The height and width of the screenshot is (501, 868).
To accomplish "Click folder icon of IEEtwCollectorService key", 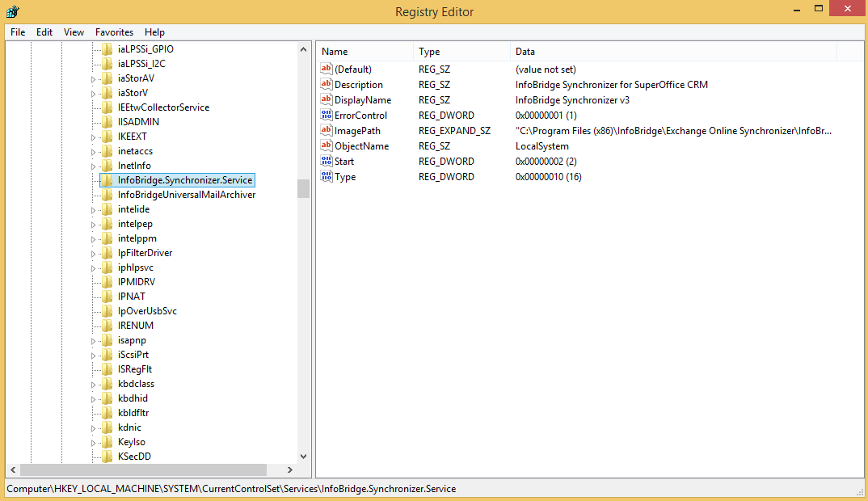I will pos(107,107).
